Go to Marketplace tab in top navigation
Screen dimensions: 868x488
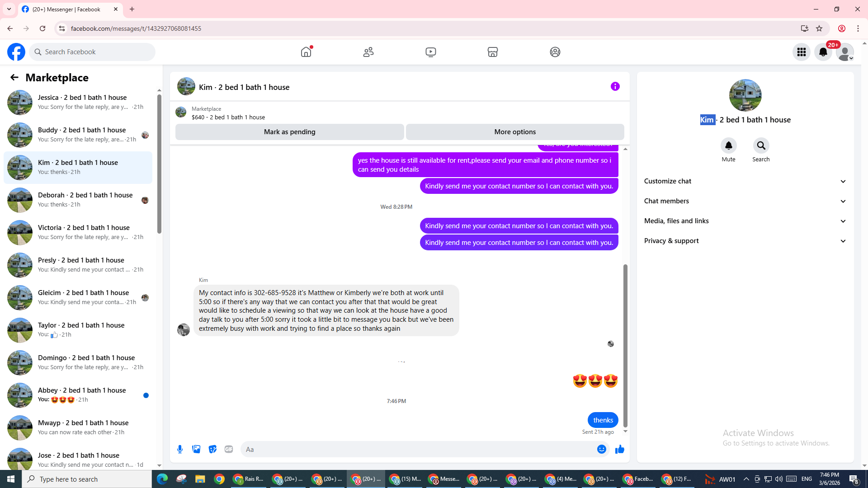pyautogui.click(x=493, y=52)
